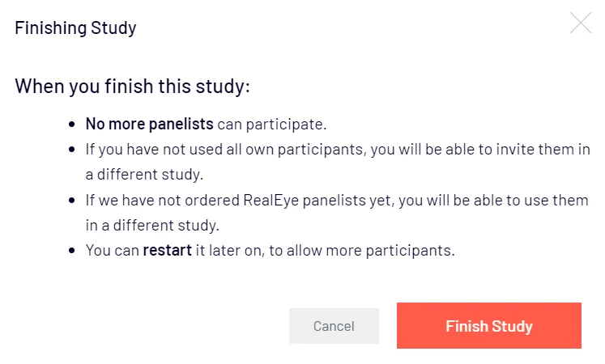Click the bold word 'restart'
Screen dimensions: 605x364
(x=167, y=251)
